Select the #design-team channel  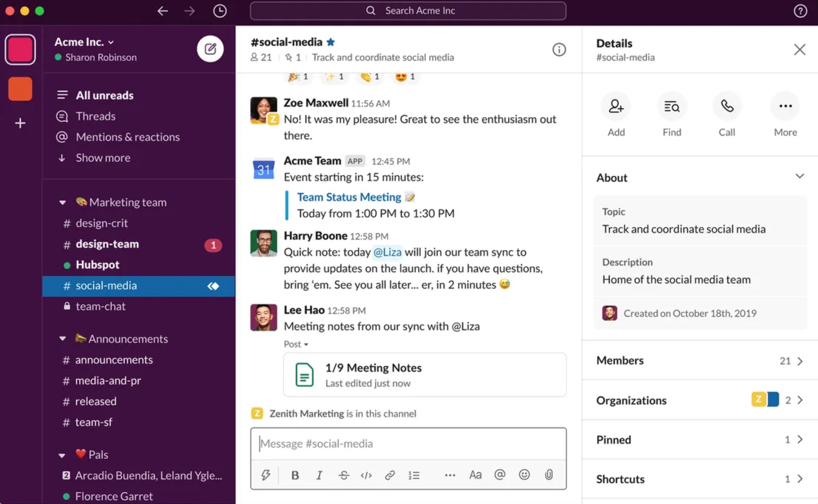tap(108, 244)
